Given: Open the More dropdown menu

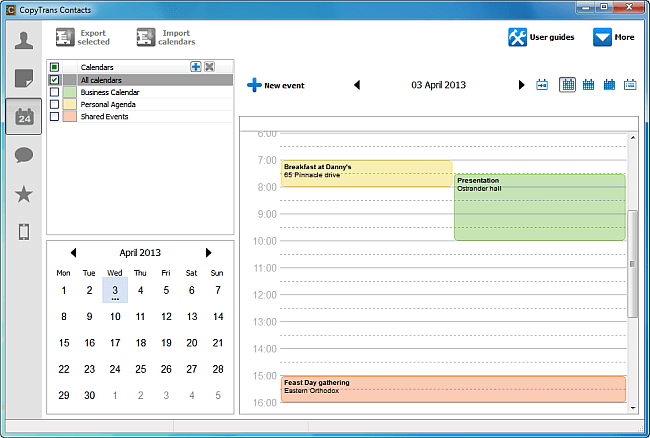Looking at the screenshot, I should [x=614, y=37].
